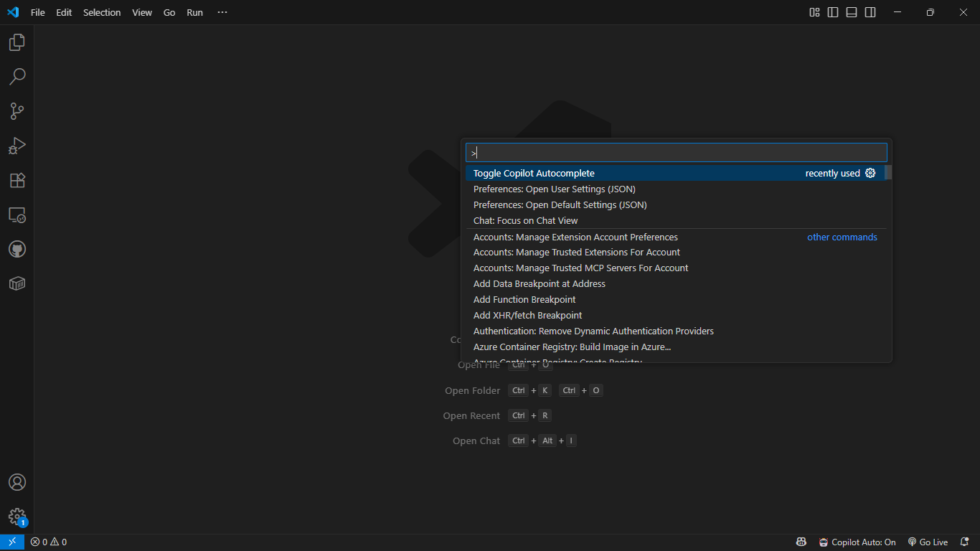
Task: Open the Run and Debug view
Action: click(x=17, y=146)
